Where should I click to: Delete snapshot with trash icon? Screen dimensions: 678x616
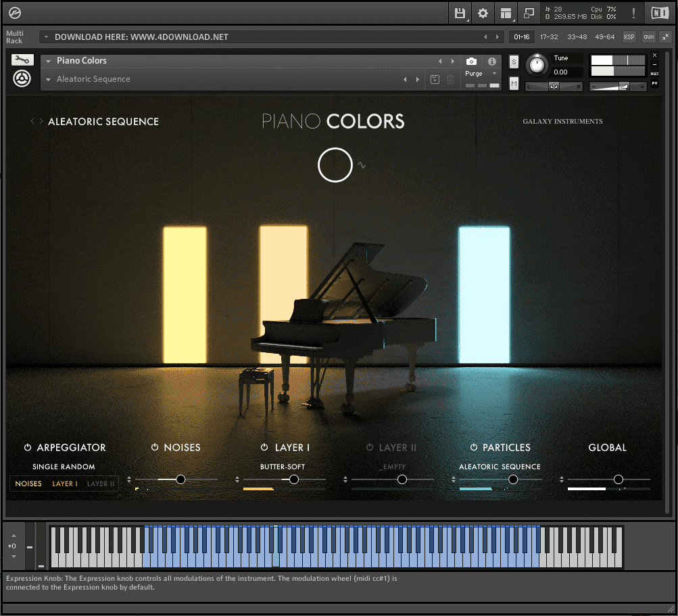[451, 79]
